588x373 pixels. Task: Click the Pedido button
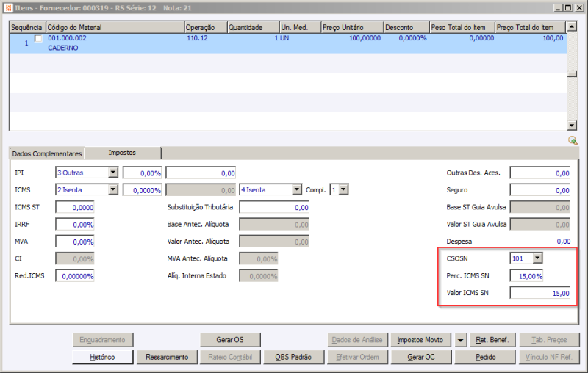pyautogui.click(x=485, y=358)
